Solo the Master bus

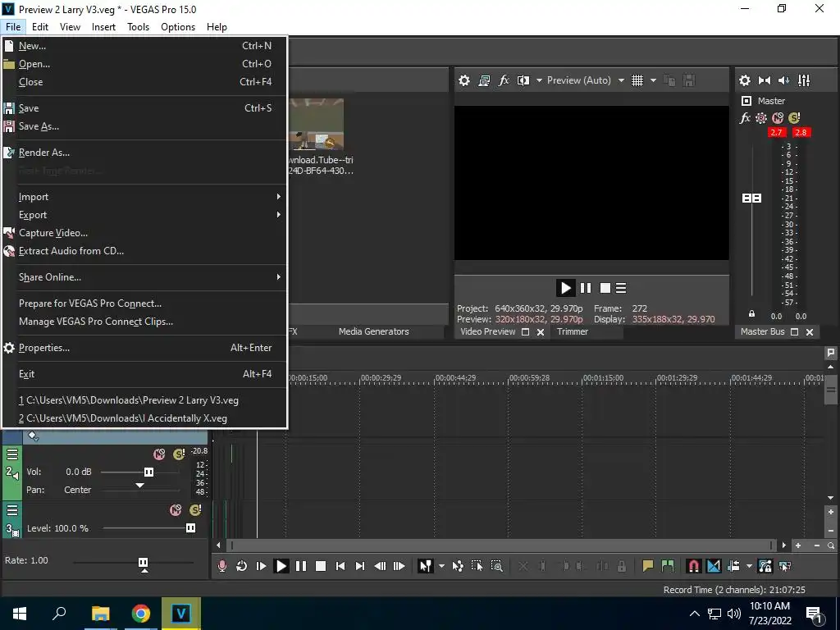point(794,118)
